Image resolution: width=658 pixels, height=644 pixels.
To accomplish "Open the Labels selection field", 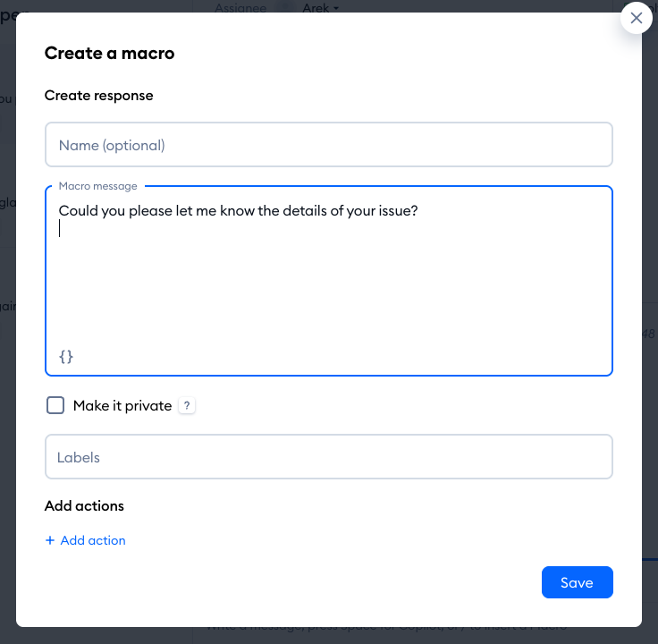I will click(x=329, y=457).
